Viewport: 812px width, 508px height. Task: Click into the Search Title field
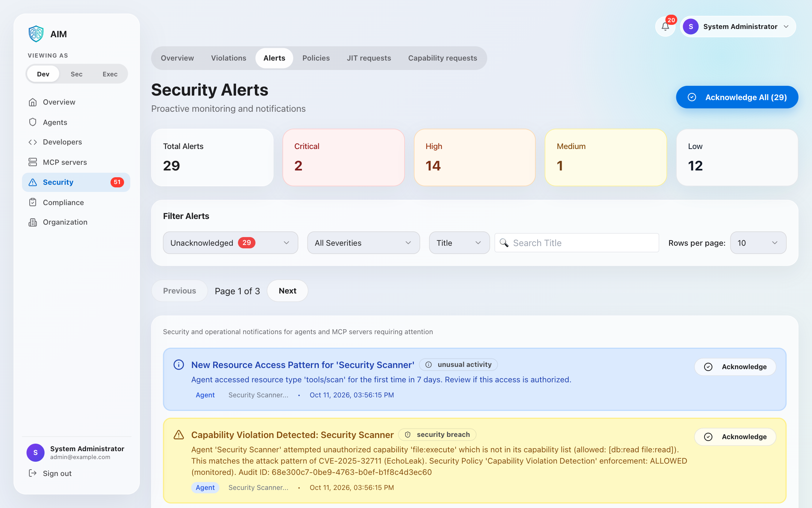[x=577, y=243]
